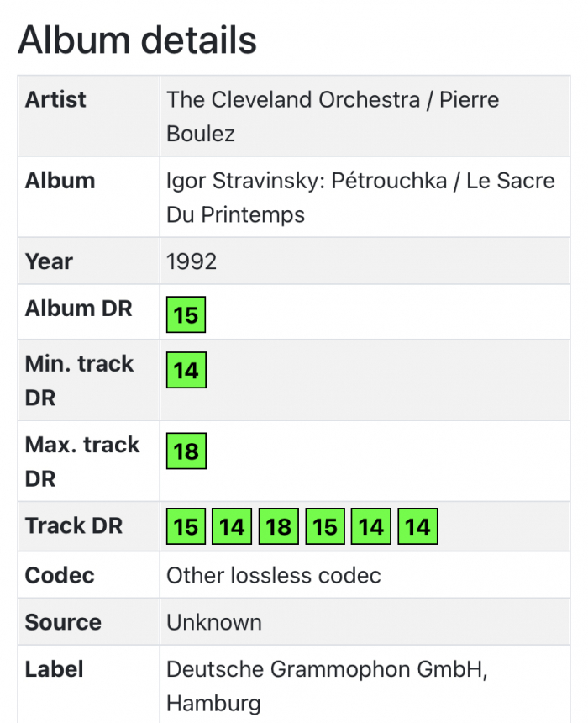Screen dimensions: 588x723
Task: Click fourth badge in Track DR row
Action: [325, 527]
